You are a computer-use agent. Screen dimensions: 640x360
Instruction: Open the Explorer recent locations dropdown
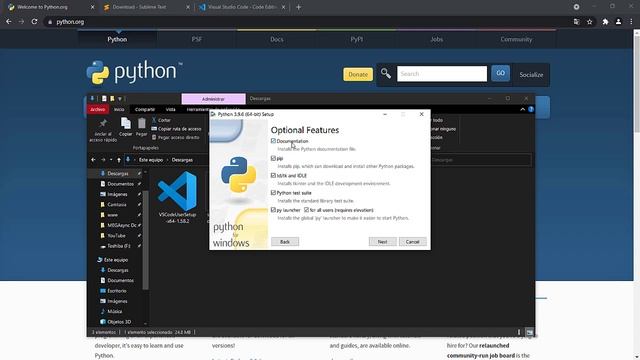coord(111,160)
